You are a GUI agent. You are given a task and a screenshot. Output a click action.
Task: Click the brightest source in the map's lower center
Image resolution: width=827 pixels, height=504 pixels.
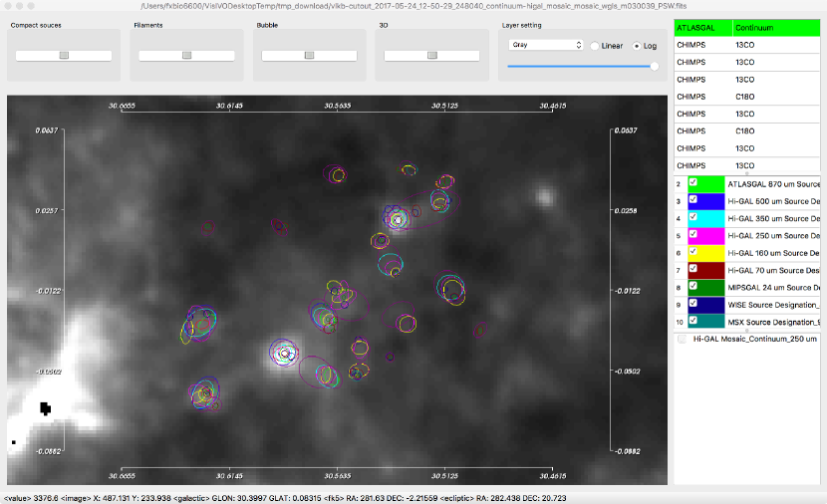tap(284, 354)
